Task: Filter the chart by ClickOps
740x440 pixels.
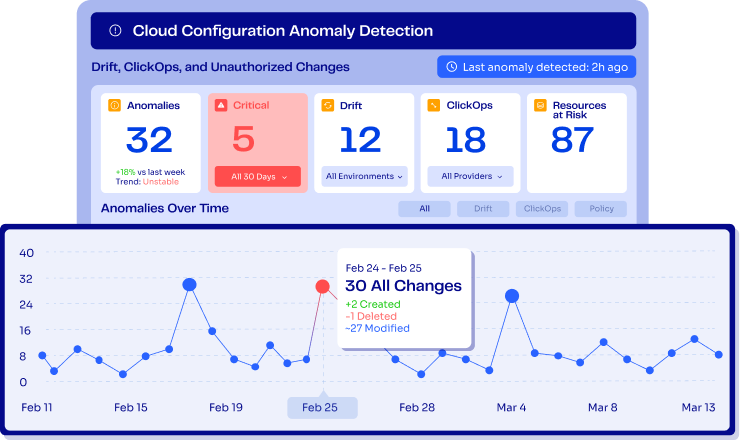Action: [x=542, y=209]
